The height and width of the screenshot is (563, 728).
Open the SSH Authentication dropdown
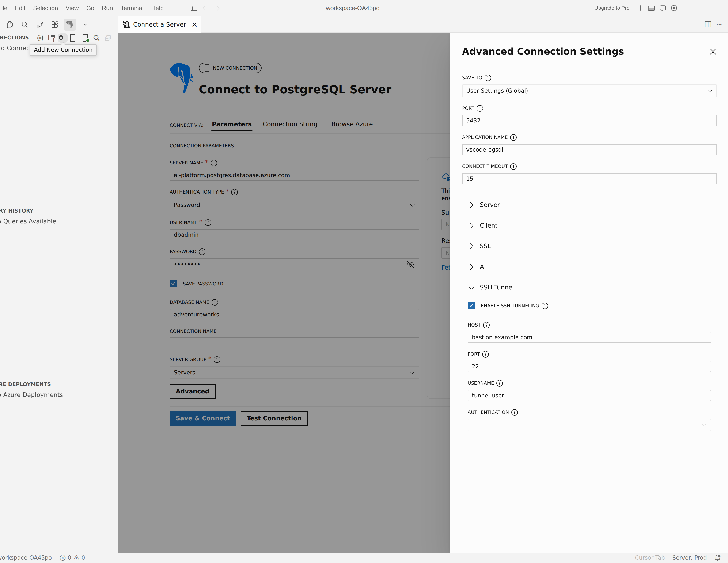589,425
